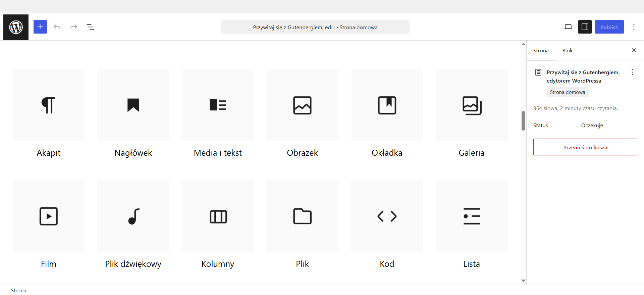
Task: Open the block inserter plus button
Action: (40, 27)
